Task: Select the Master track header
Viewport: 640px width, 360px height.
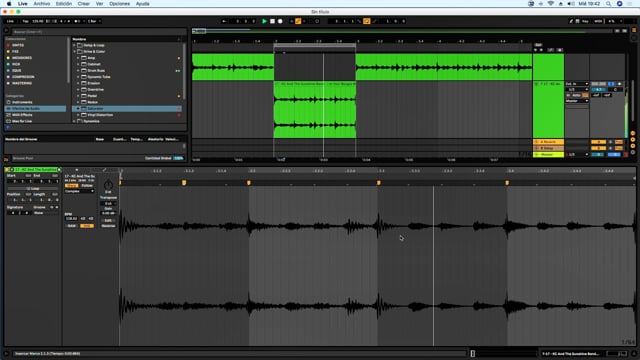Action: point(548,155)
